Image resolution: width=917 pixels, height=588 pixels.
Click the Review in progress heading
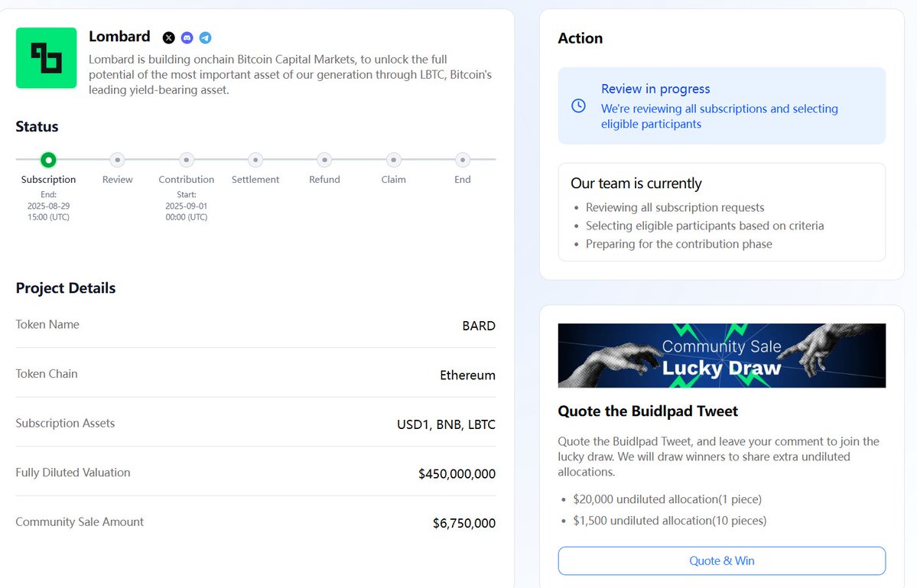coord(655,89)
